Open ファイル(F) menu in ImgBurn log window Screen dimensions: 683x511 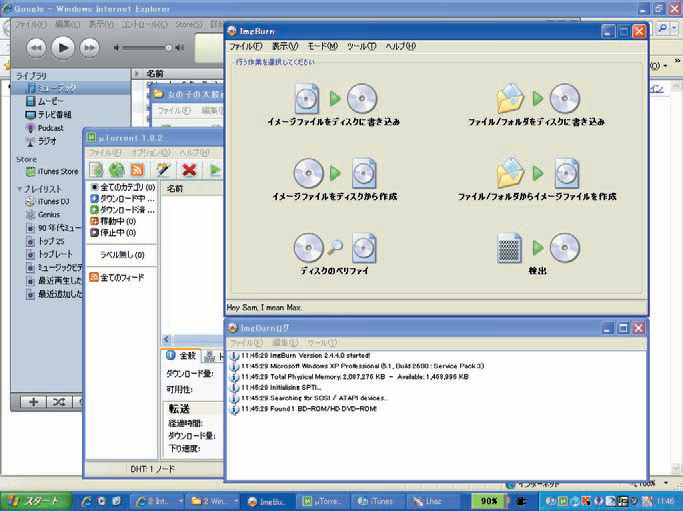coord(247,343)
